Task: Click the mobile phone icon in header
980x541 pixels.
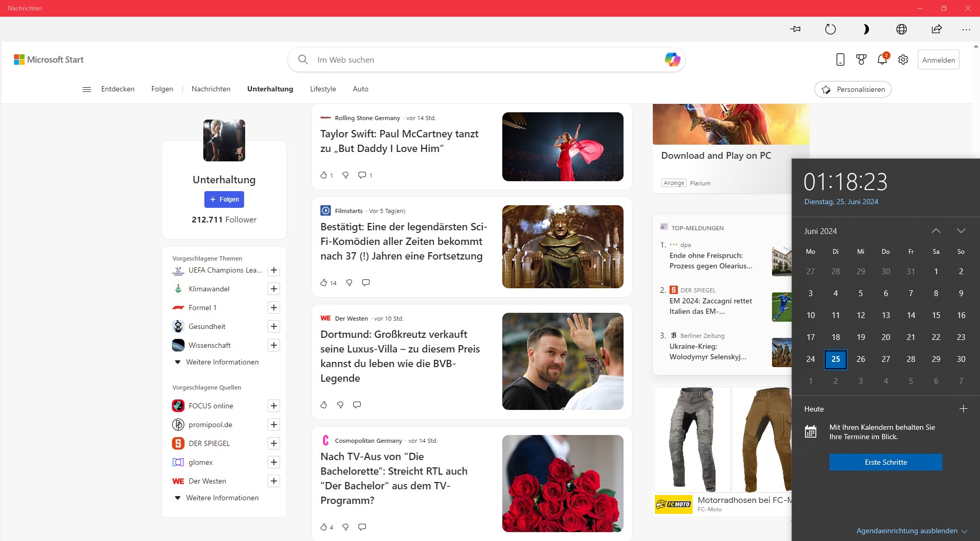Action: click(840, 60)
